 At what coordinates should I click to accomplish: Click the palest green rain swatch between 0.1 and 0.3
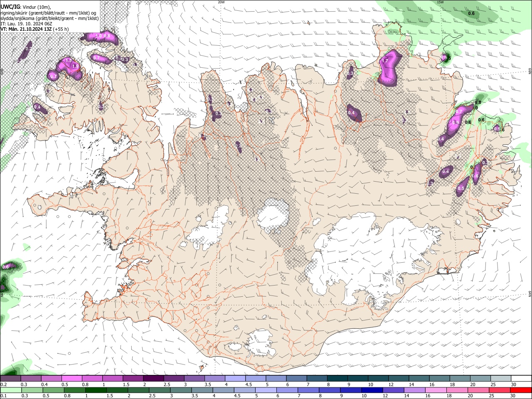[11, 390]
